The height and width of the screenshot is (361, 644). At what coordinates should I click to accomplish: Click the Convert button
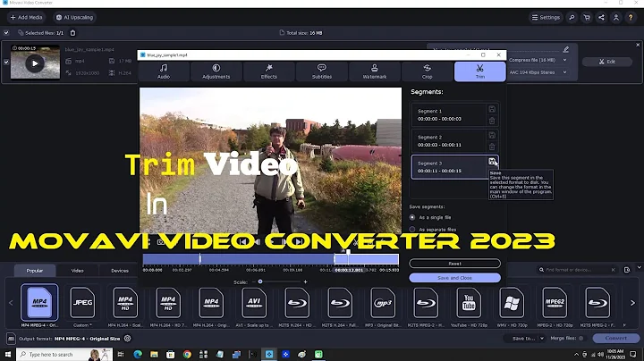pyautogui.click(x=616, y=338)
